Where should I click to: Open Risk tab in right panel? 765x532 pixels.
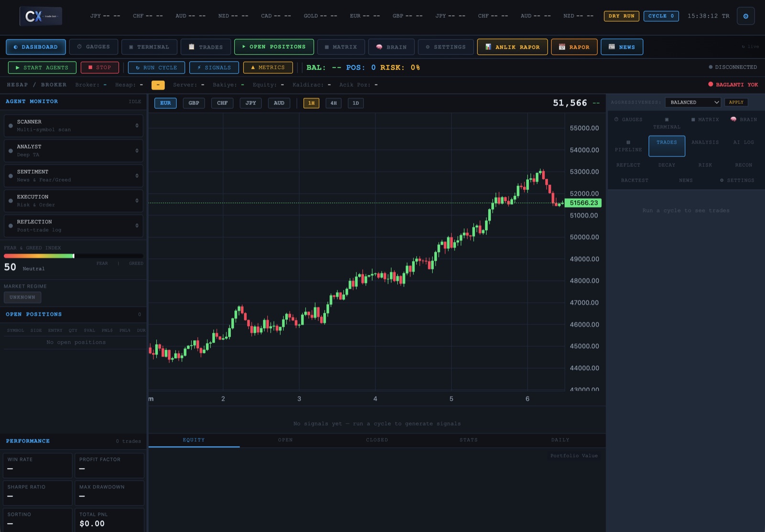705,165
